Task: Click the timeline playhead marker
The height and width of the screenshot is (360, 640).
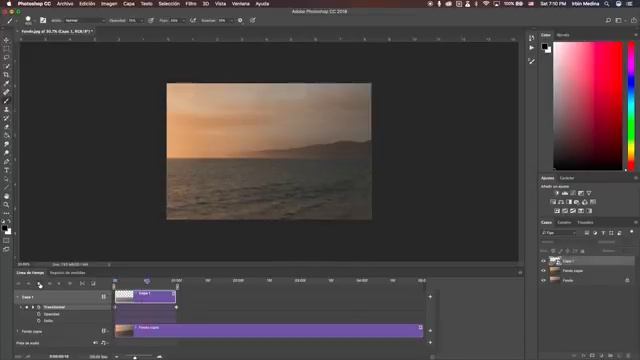Action: tap(147, 281)
